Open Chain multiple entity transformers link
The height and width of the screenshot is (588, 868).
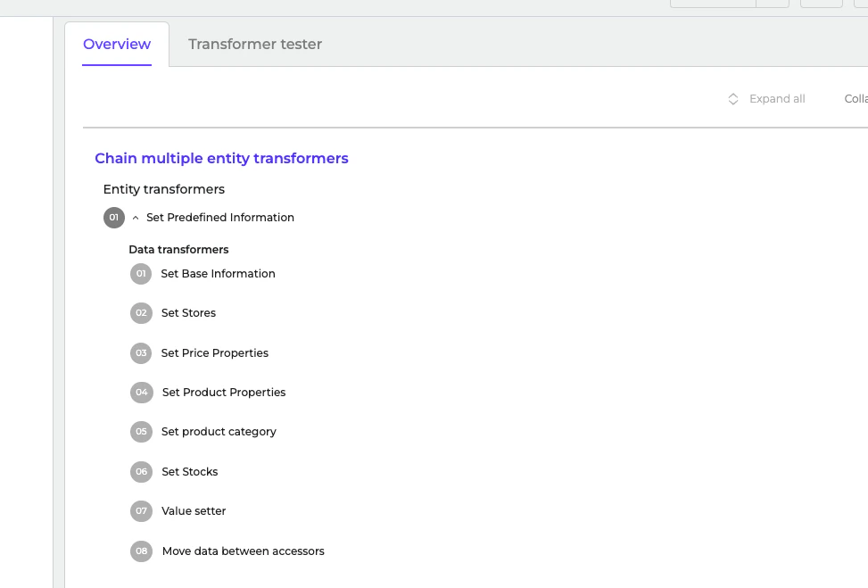tap(221, 159)
